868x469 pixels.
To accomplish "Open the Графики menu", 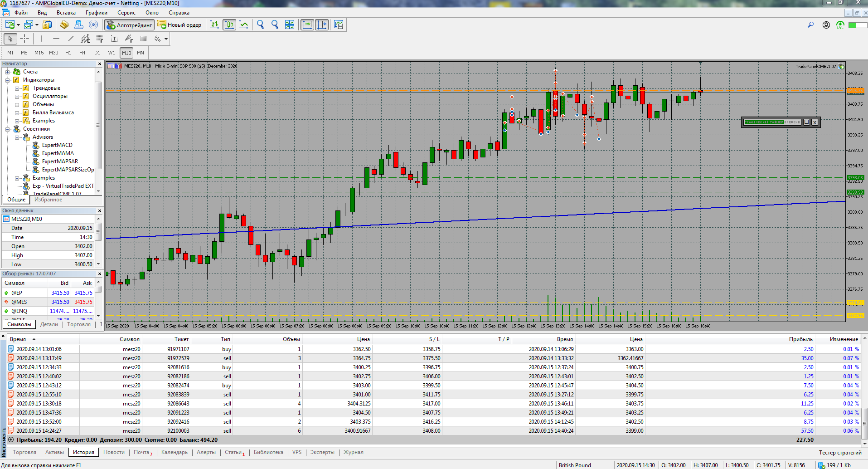I will tap(97, 13).
